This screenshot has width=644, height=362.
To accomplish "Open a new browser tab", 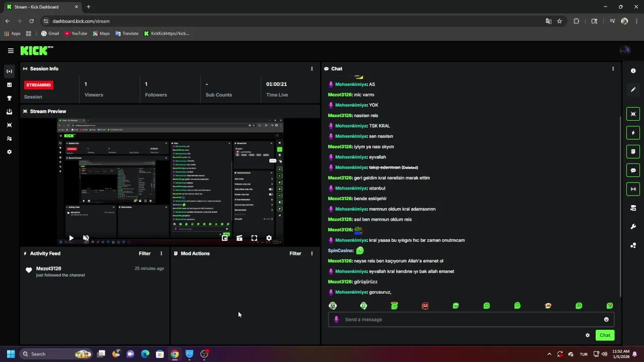I will 88,7.
